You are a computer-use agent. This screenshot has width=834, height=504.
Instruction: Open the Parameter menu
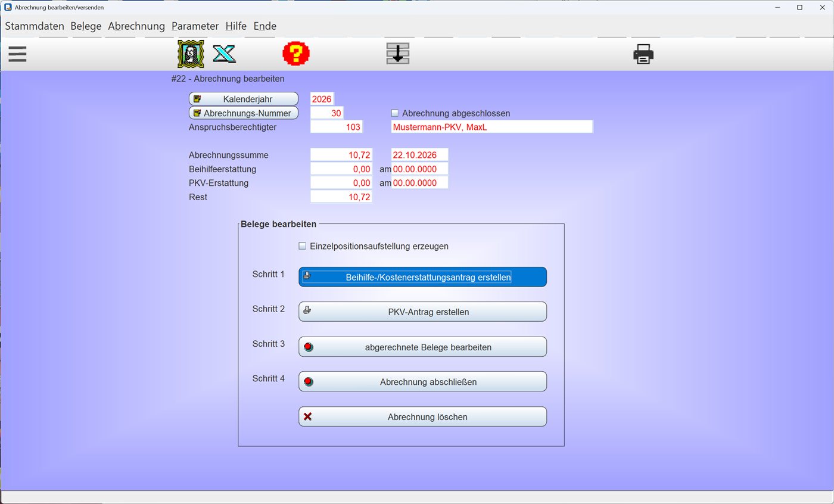pos(195,26)
